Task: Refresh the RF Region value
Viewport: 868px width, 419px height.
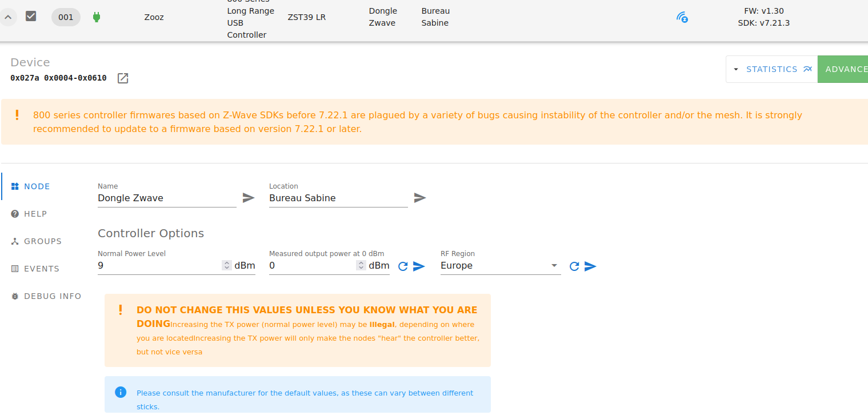Action: pyautogui.click(x=574, y=266)
